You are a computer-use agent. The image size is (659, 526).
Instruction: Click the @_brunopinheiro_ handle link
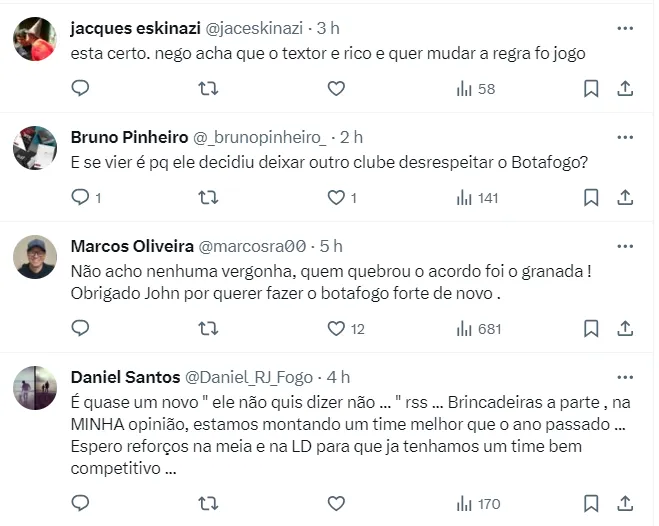coord(260,137)
